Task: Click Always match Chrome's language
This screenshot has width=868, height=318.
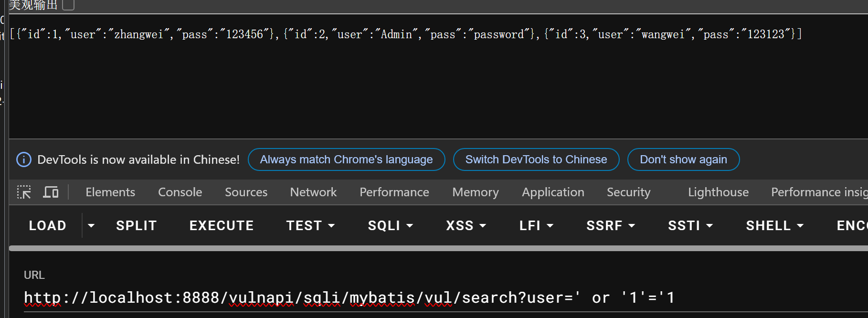Action: (346, 159)
